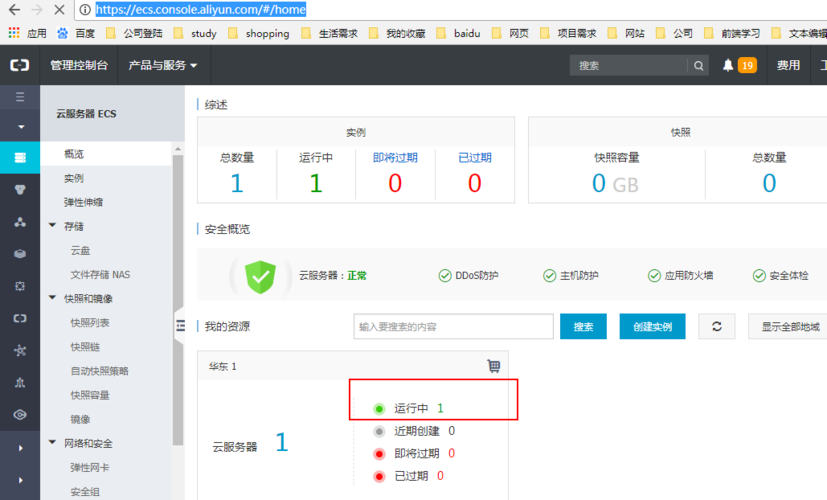Click the browser address bar URL
The image size is (827, 500).
pos(200,9)
